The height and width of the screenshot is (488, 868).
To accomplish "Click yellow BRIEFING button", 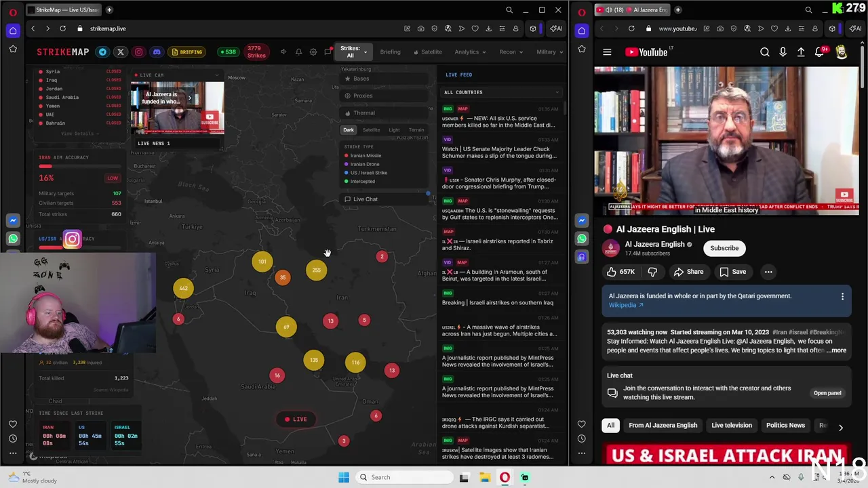I will pyautogui.click(x=187, y=52).
